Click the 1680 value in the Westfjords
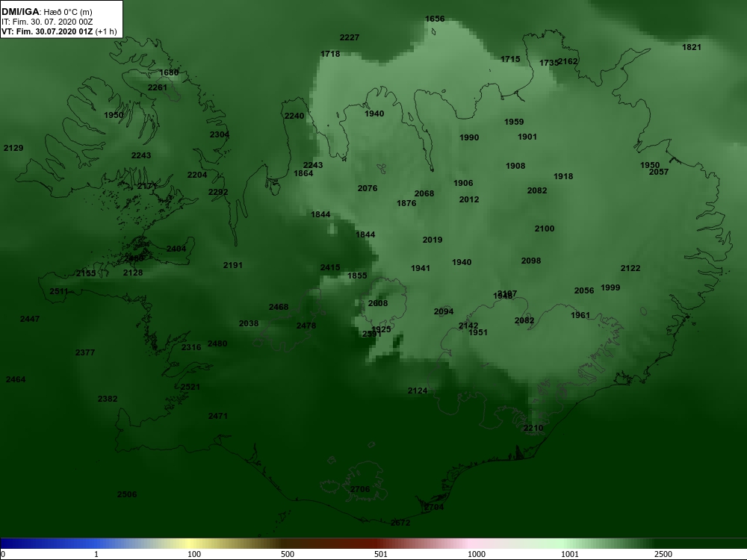This screenshot has height=560, width=747. pos(169,73)
